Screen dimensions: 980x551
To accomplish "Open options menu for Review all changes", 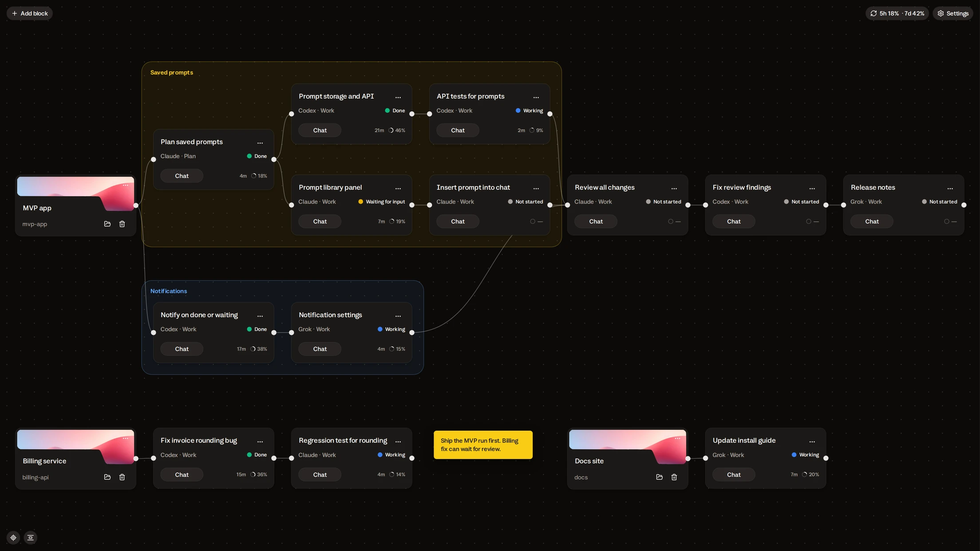I will click(x=674, y=189).
